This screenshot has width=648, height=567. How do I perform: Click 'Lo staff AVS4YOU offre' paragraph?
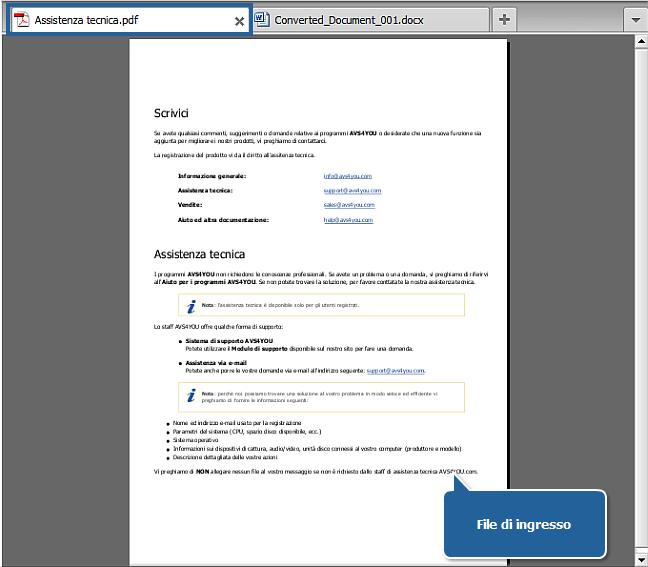point(218,327)
